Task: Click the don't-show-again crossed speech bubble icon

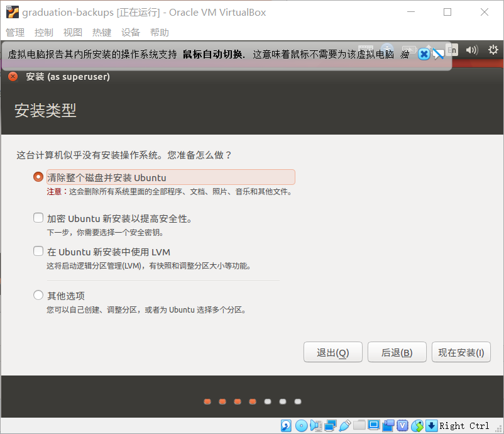Action: point(438,54)
